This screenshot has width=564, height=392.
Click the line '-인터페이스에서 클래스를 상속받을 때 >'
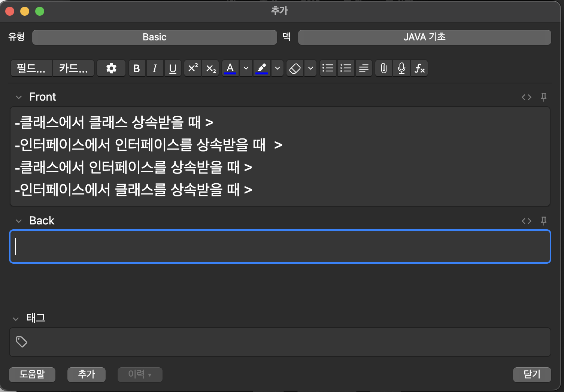pos(134,190)
